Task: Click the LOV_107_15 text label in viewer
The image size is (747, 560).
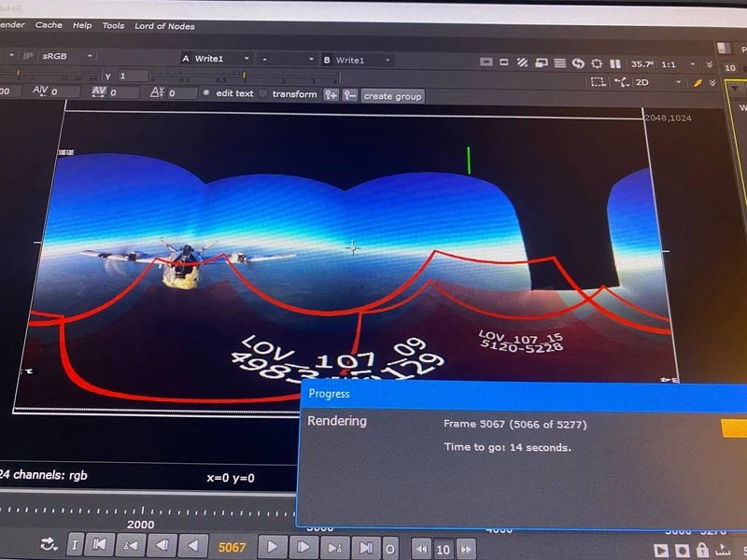Action: (521, 337)
